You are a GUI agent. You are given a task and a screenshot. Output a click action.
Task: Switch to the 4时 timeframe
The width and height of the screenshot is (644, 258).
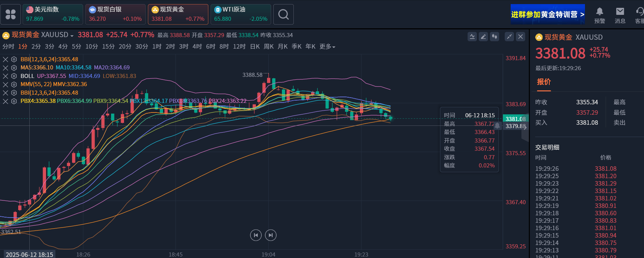[197, 46]
